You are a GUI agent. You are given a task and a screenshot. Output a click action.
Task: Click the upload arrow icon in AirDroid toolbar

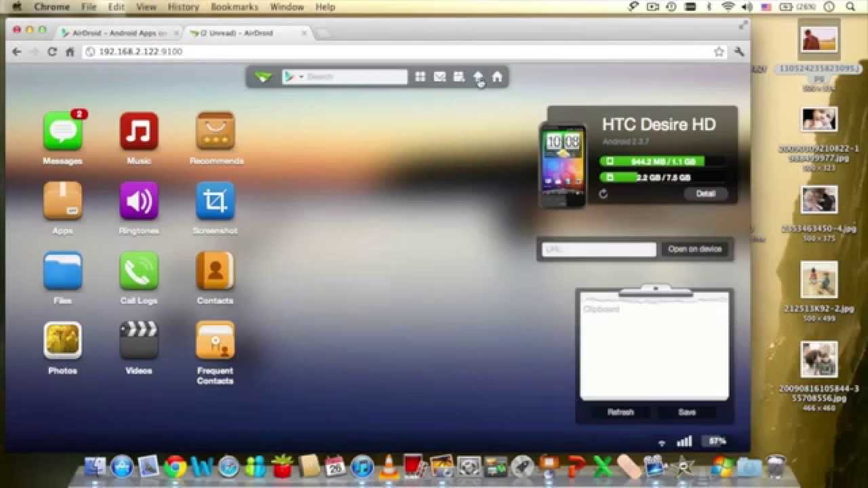[x=478, y=77]
